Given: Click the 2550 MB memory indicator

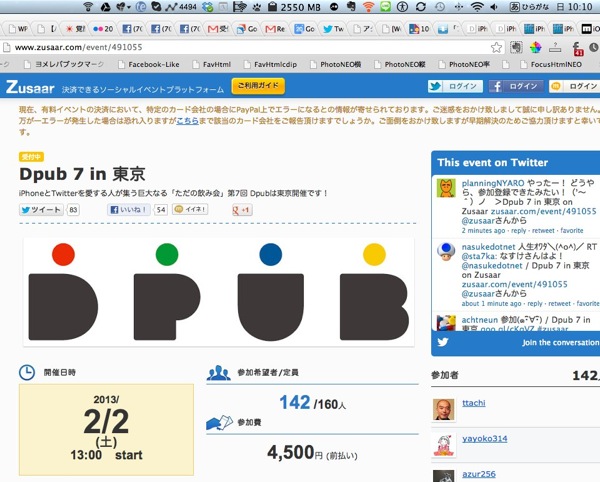Looking at the screenshot, I should click(x=294, y=7).
